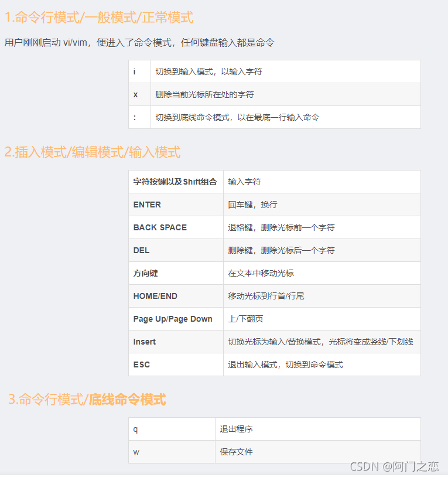Click '在文本中移动光标' cell
Viewport: 448px width, 477px height.
[322, 273]
